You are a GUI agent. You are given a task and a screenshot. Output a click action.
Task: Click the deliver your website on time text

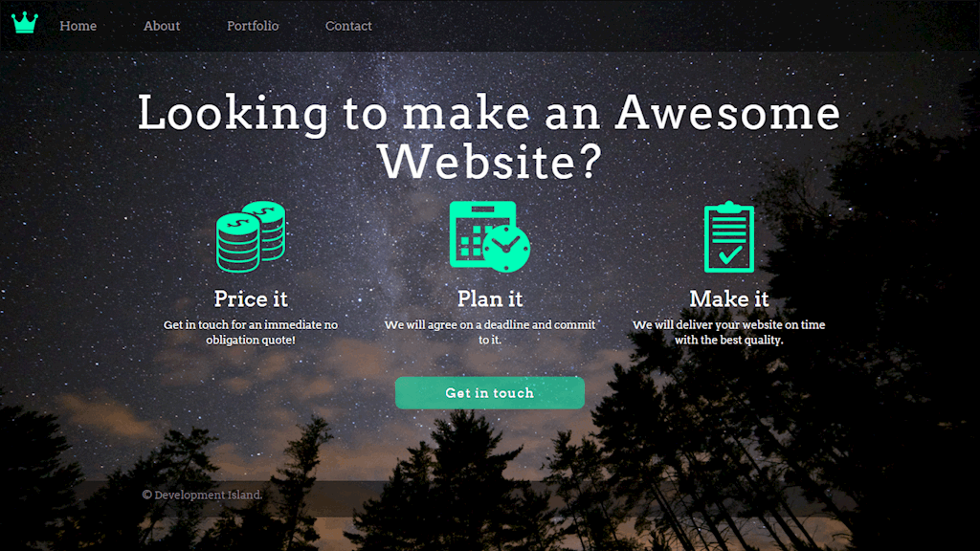coord(728,332)
